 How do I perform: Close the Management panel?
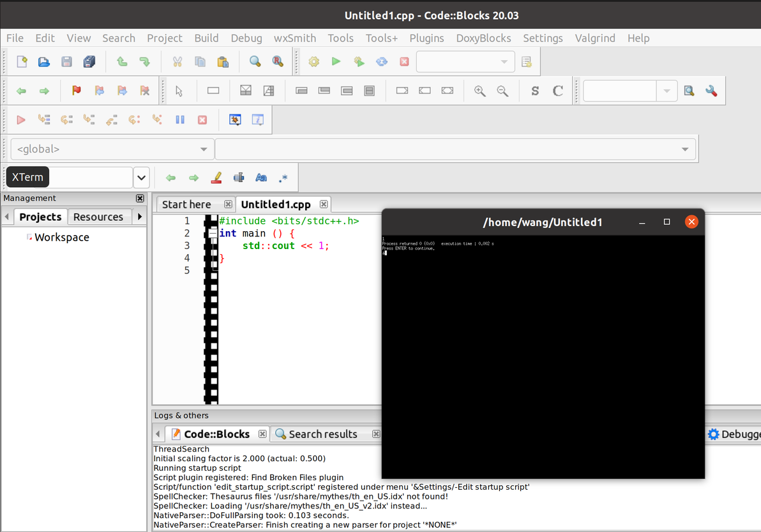pyautogui.click(x=140, y=199)
